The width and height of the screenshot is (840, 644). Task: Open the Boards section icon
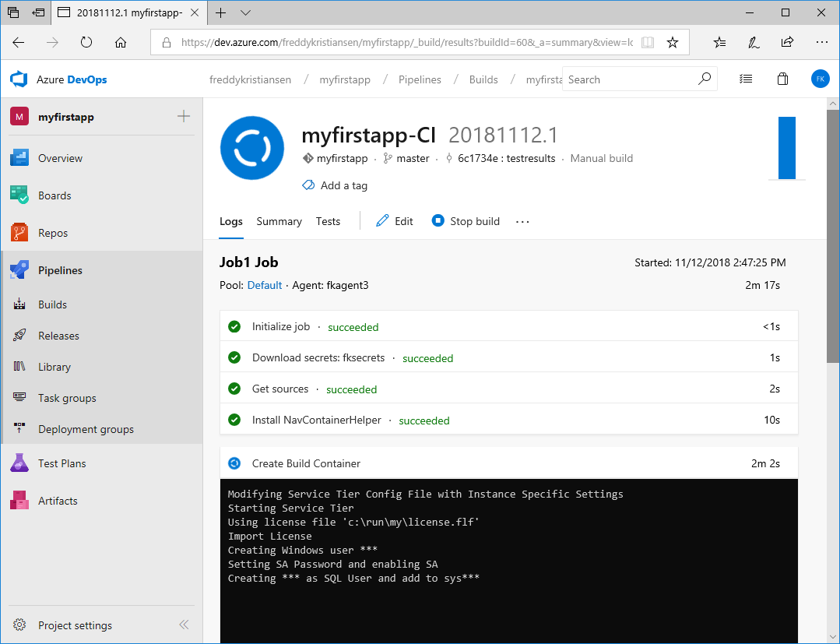(x=19, y=195)
